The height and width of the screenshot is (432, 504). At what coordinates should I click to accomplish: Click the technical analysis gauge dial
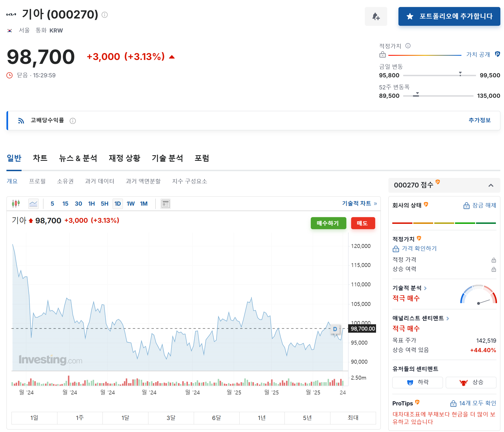coord(479,294)
